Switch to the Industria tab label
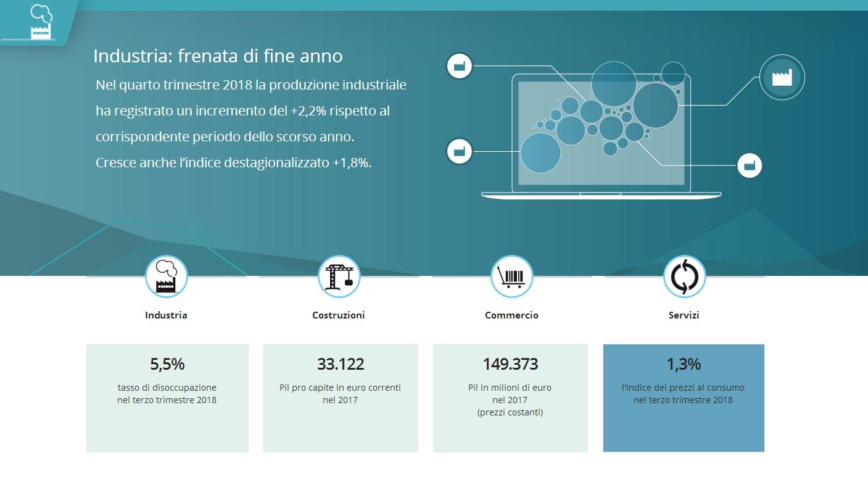 pos(167,315)
